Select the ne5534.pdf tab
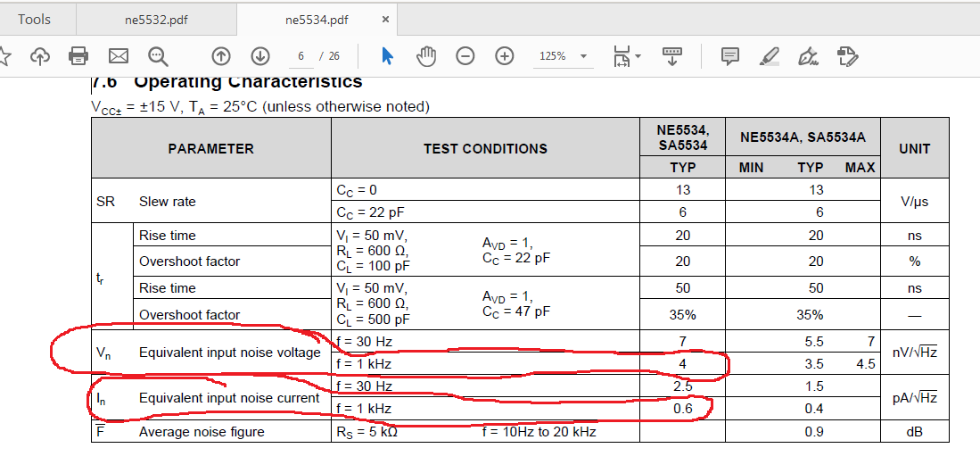Viewport: 980px width, 473px height. (x=317, y=20)
